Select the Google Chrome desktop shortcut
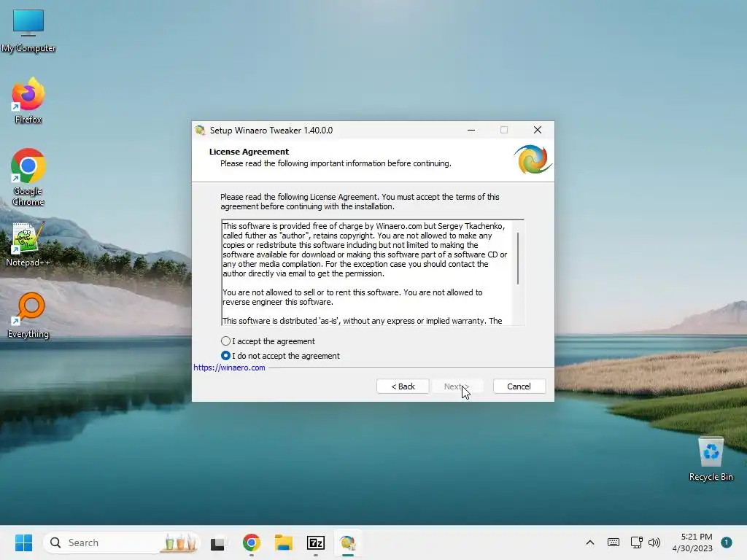Viewport: 747px width, 560px height. [x=28, y=176]
